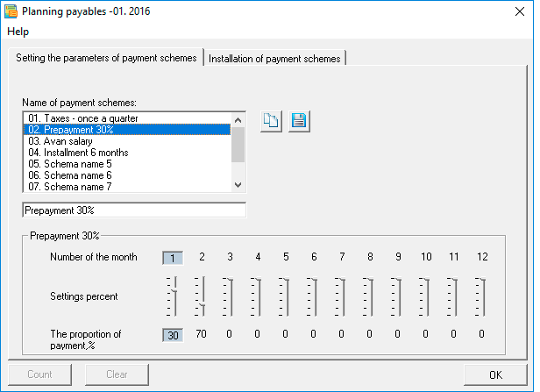
Task: Select '07. Schema name 7' entry
Action: (127, 187)
